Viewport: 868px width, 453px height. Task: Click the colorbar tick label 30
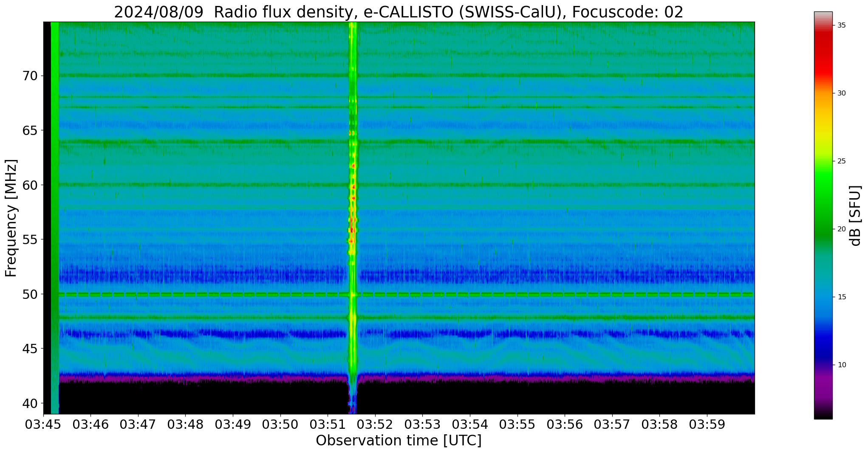click(841, 93)
